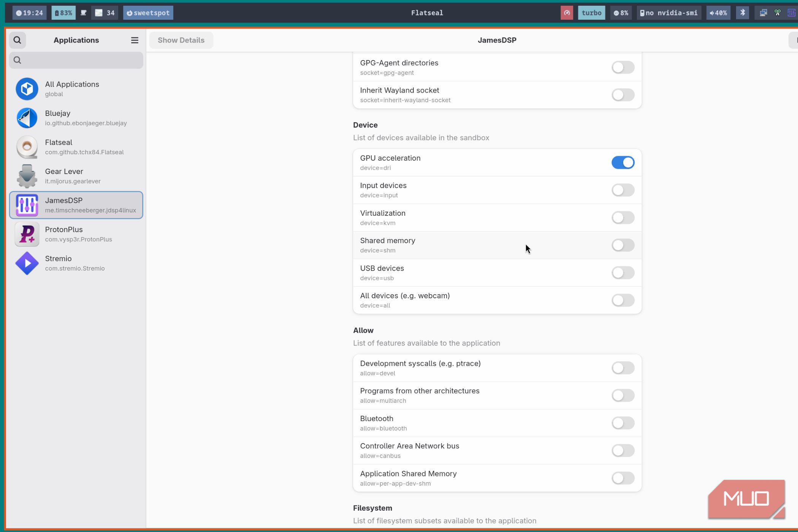Enable Controller Area Network bus switch
This screenshot has width=798, height=532.
pos(623,451)
